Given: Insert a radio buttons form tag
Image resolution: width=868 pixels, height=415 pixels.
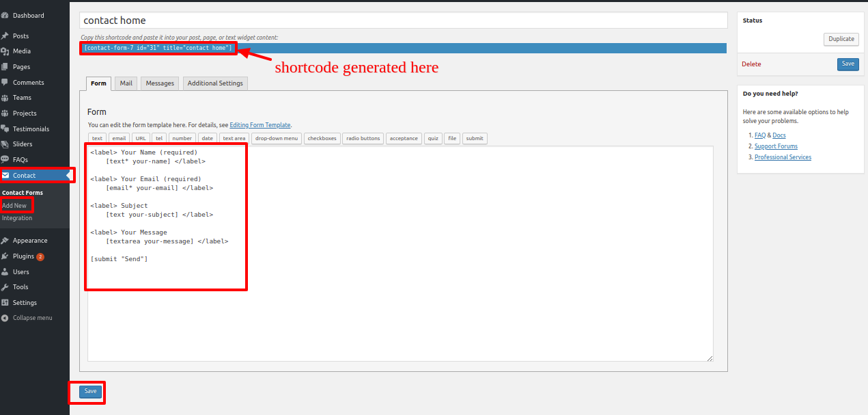Looking at the screenshot, I should click(363, 138).
